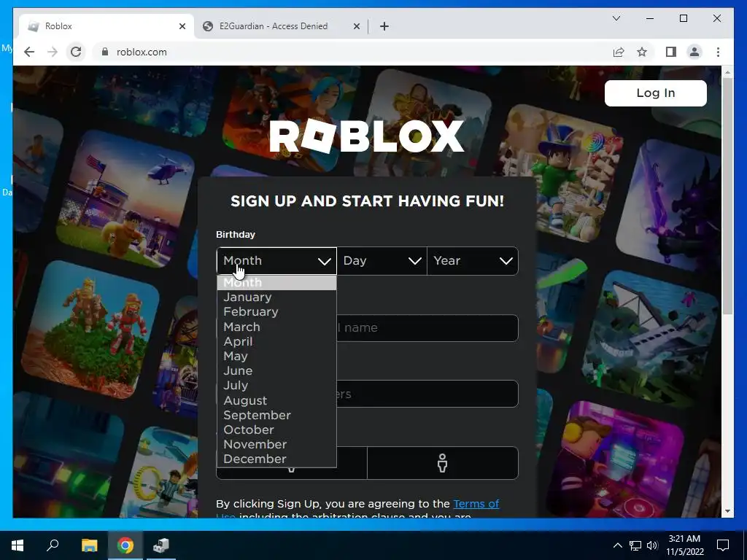The image size is (747, 560).
Task: Show the tab search dropdown arrow
Action: pyautogui.click(x=616, y=18)
